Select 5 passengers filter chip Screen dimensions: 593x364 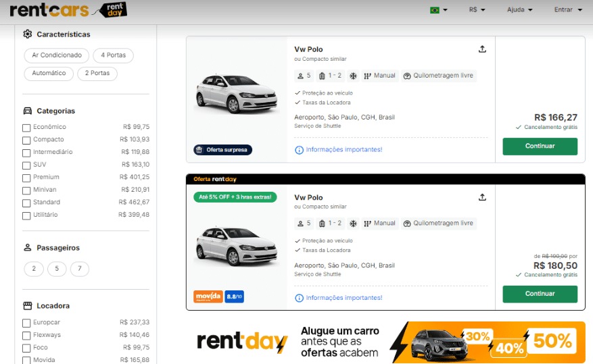57,269
